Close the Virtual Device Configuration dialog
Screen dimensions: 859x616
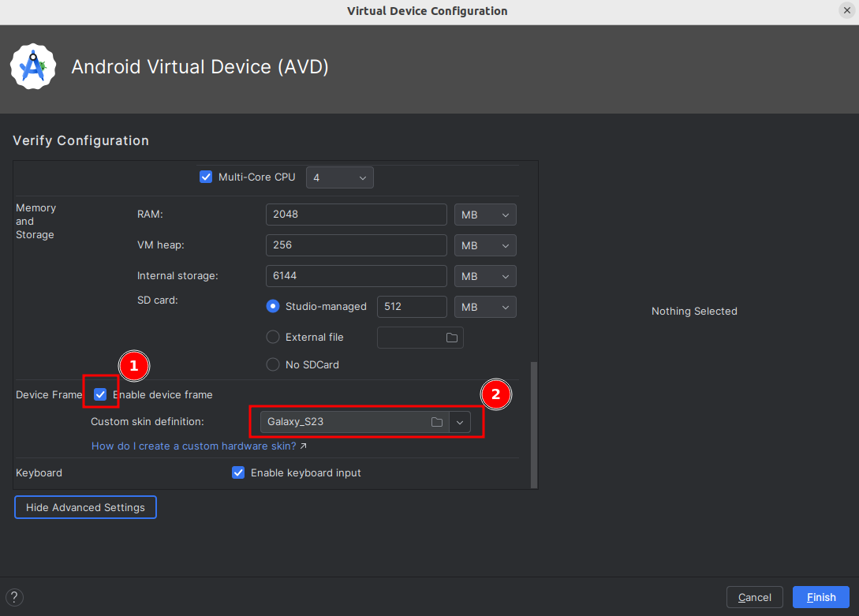tap(847, 10)
